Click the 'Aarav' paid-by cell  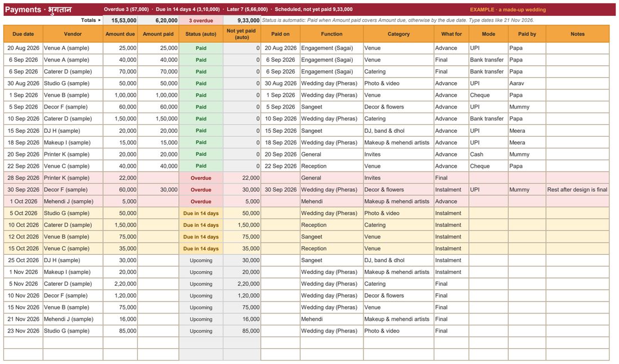[x=527, y=83]
